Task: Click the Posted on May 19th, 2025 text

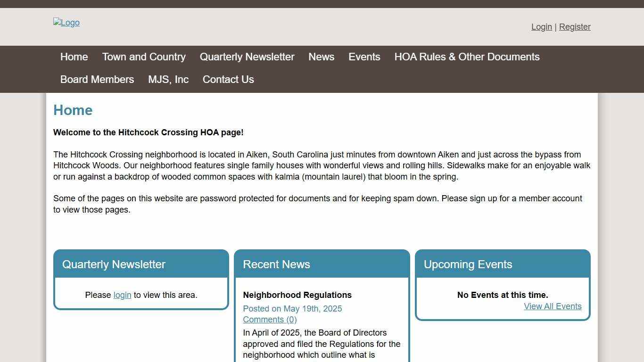Action: point(292,309)
